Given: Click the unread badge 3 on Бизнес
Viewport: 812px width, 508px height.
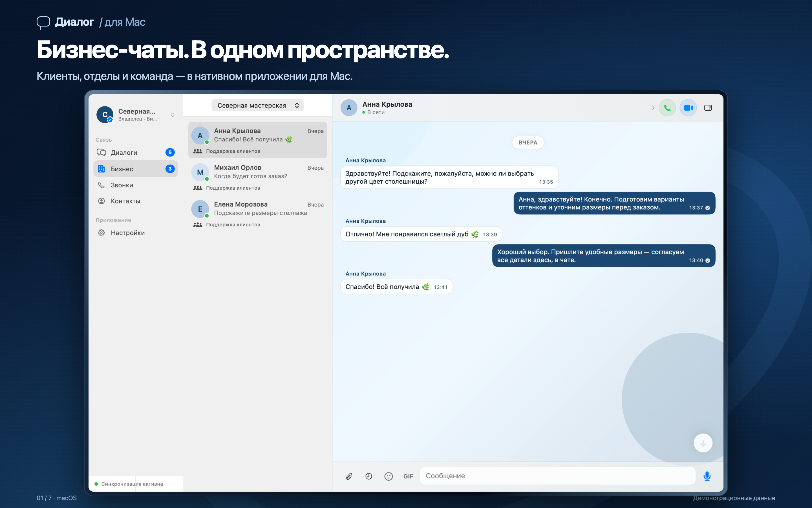Looking at the screenshot, I should [x=170, y=169].
